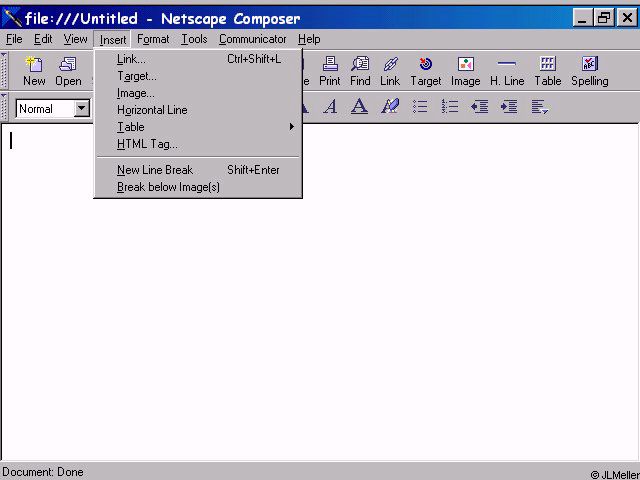
Task: Click the Target toolbar icon
Action: [x=426, y=71]
